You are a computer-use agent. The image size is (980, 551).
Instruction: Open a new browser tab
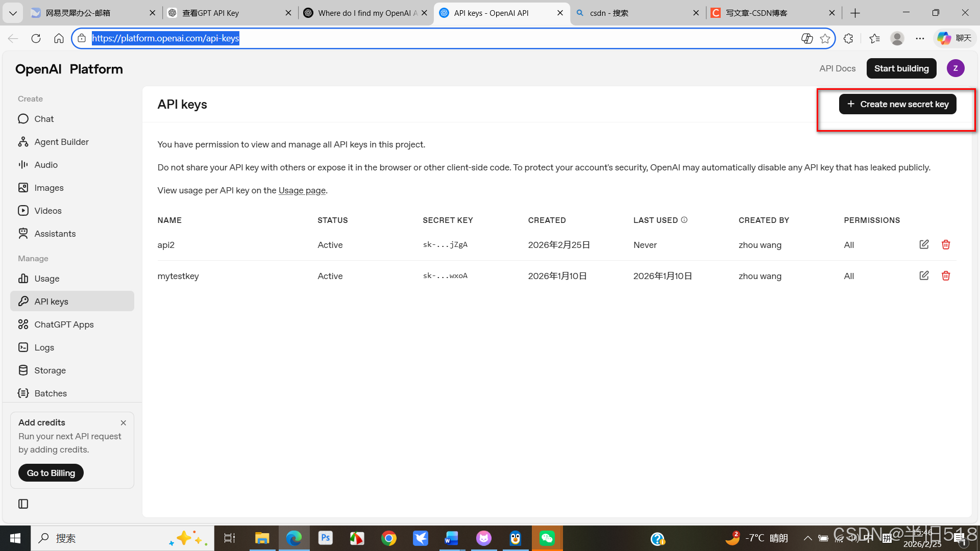tap(855, 13)
